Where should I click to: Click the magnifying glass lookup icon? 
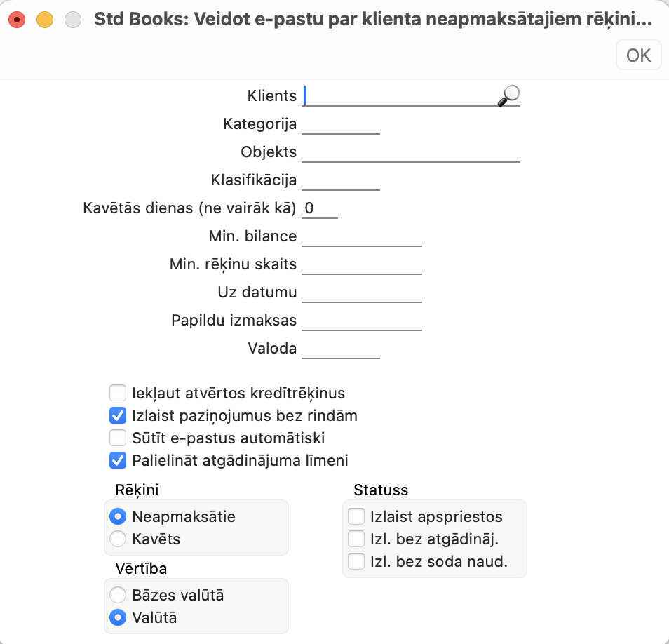click(509, 95)
